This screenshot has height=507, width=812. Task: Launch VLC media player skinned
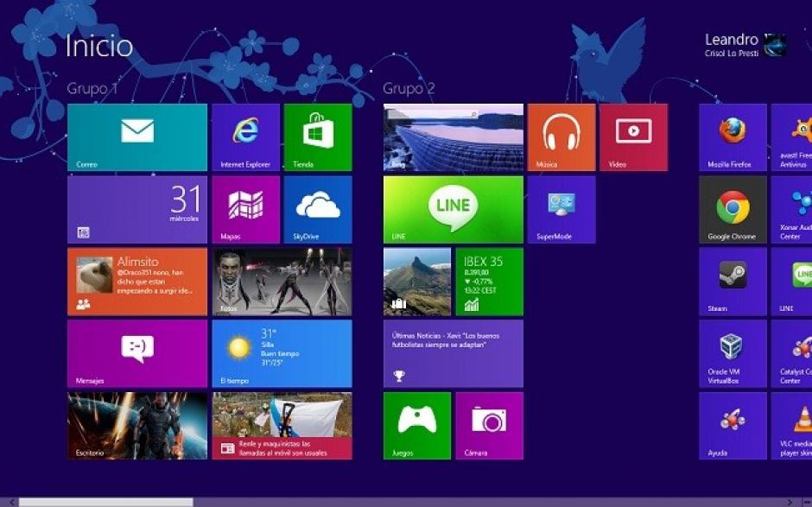[x=804, y=427]
